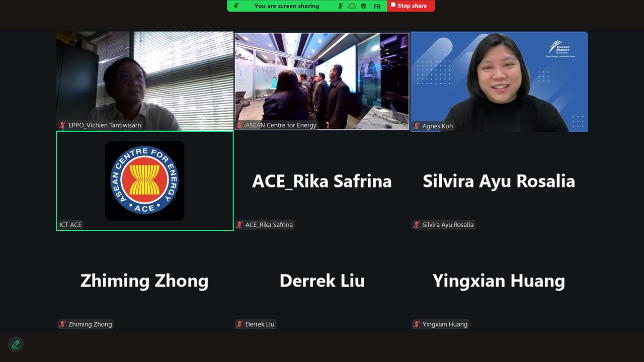This screenshot has width=644, height=362.
Task: Click Silvira Ayu Rosalia participant tile
Action: 499,181
